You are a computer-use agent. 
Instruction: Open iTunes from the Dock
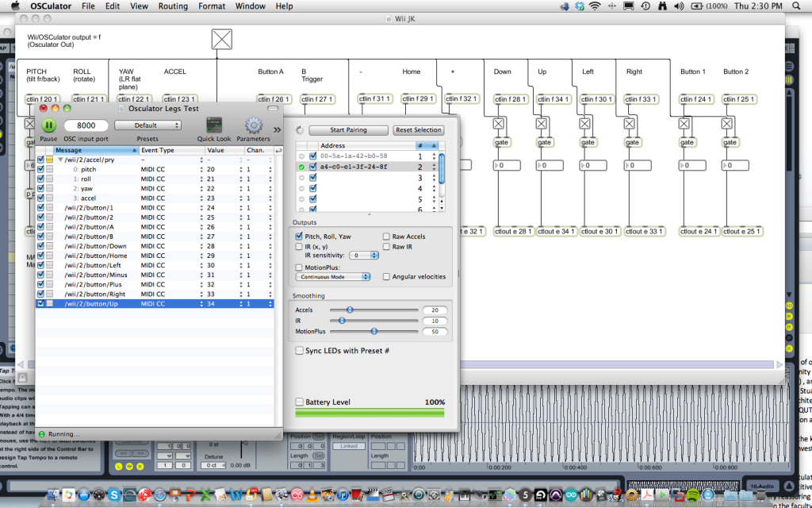[x=342, y=495]
